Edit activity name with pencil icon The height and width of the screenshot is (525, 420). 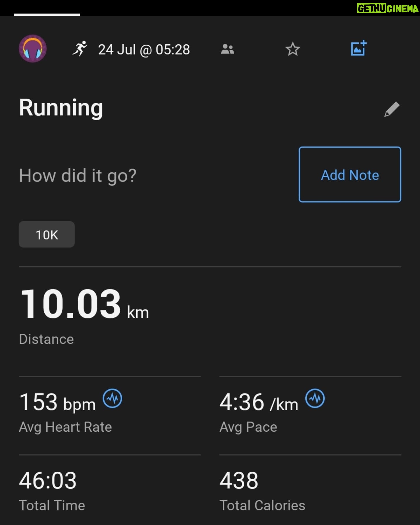(x=392, y=109)
